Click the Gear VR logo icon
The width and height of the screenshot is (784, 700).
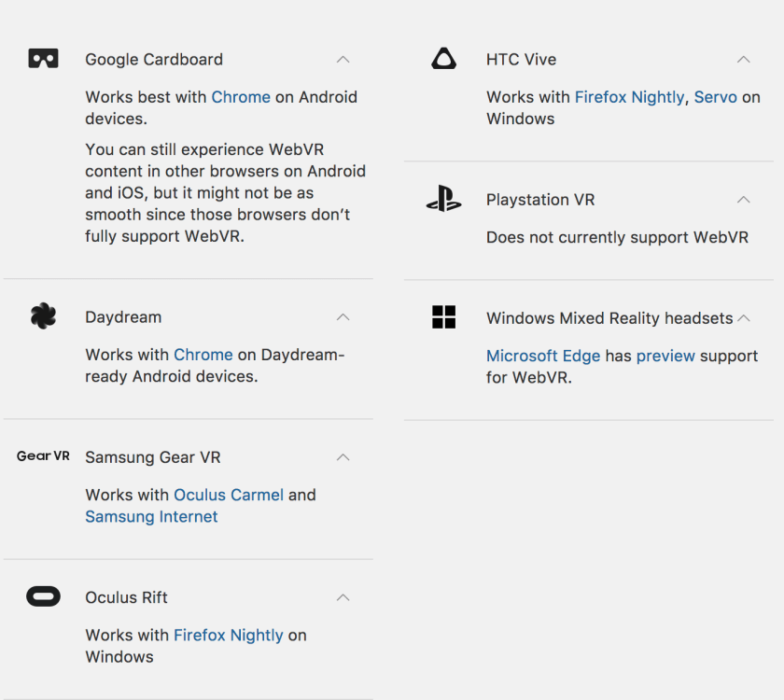pyautogui.click(x=43, y=456)
